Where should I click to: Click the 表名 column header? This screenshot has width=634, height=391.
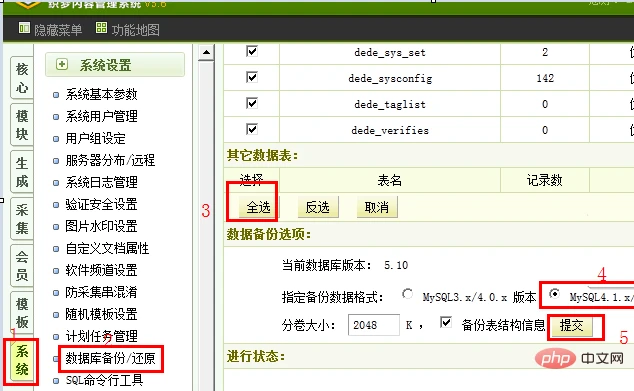coord(389,180)
